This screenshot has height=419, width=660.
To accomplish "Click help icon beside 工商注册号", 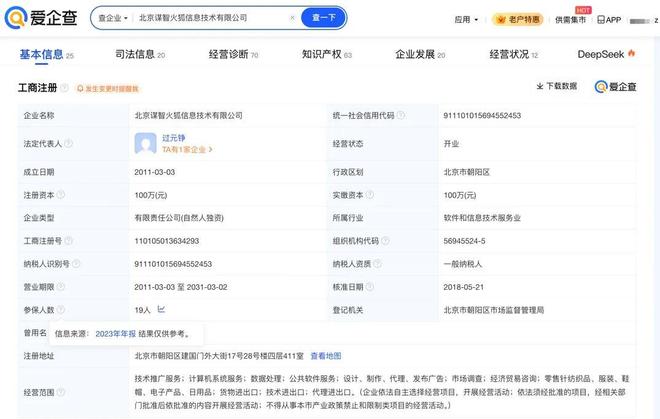I will 69,240.
